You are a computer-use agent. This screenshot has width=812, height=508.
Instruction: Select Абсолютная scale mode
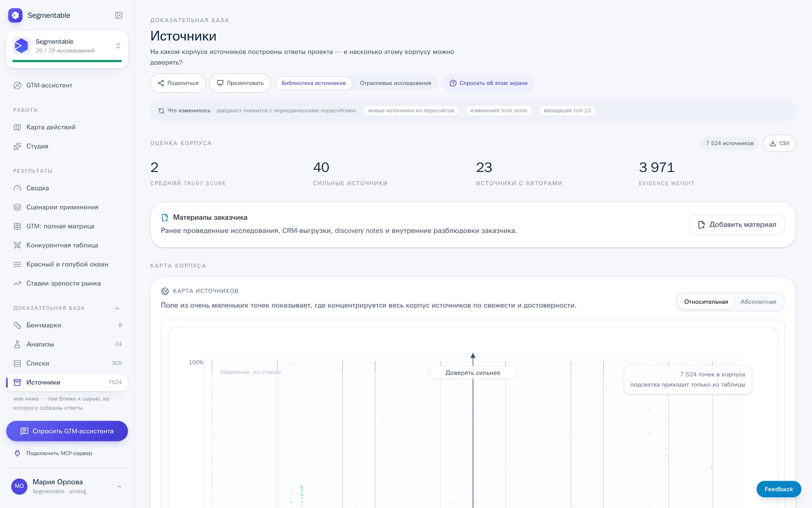(x=758, y=302)
